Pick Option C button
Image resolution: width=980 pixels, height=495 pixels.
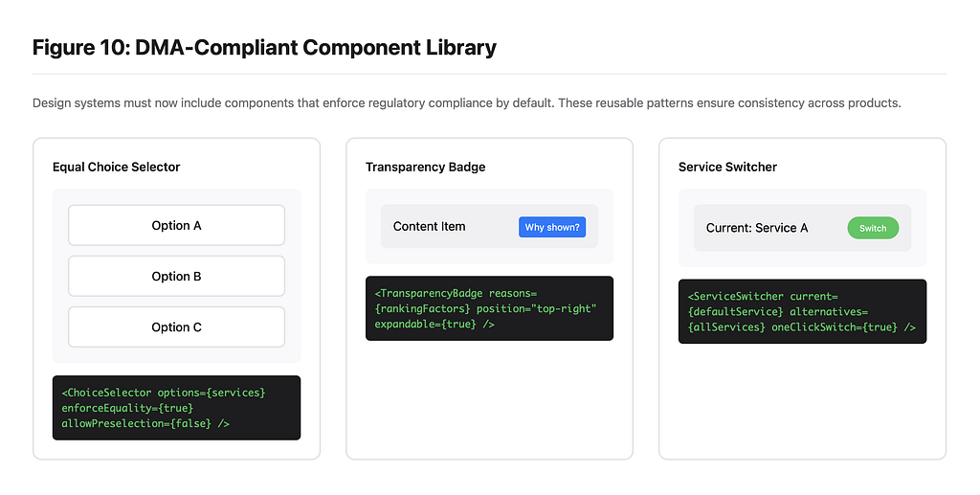[176, 326]
